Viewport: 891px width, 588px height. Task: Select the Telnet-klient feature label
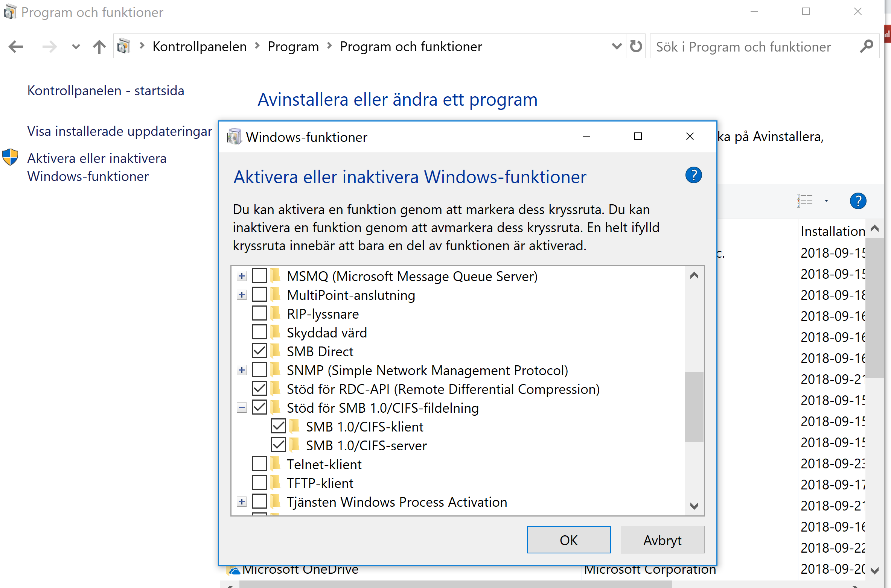click(324, 465)
